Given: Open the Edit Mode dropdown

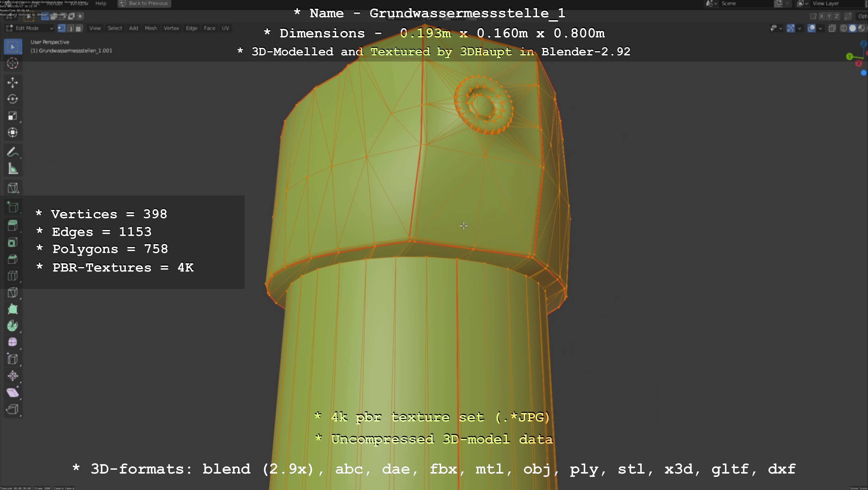Looking at the screenshot, I should [30, 28].
